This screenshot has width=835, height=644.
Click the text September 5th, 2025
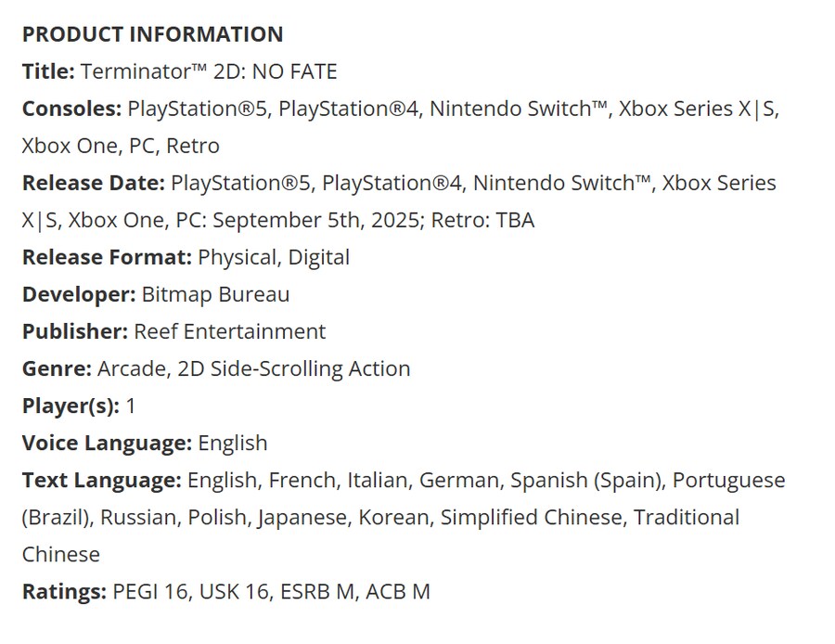click(x=315, y=220)
